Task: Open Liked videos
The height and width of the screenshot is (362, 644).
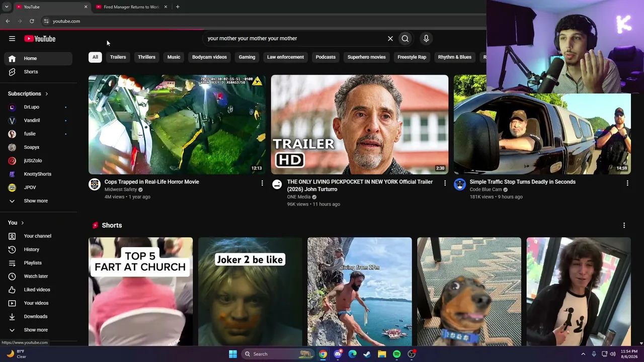Action: (38, 290)
